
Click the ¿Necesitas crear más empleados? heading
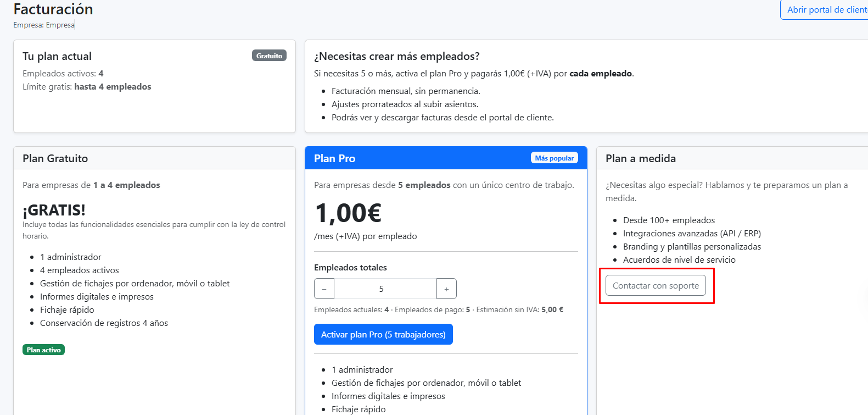tap(396, 56)
